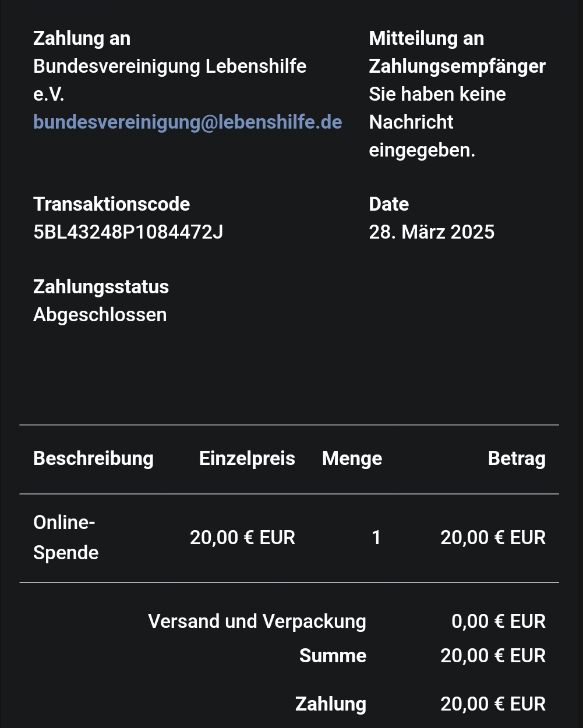Image resolution: width=583 pixels, height=728 pixels.
Task: Click the transaction code 5BL43248P1084472J
Action: click(128, 232)
